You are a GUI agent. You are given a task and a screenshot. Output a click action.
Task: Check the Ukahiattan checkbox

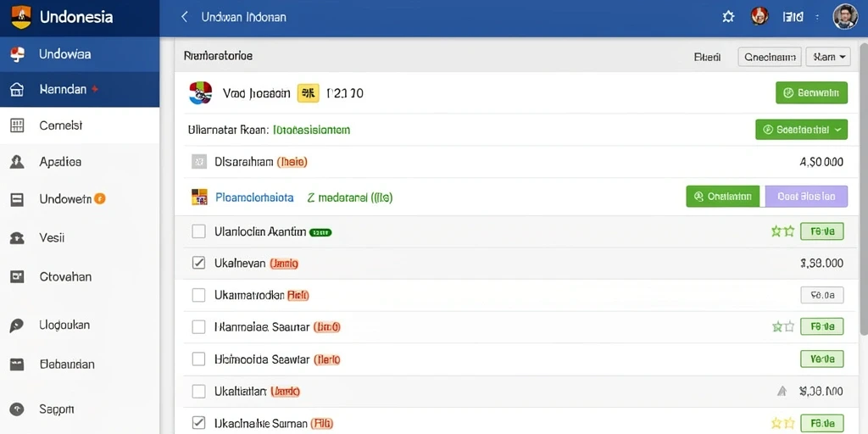coord(198,392)
